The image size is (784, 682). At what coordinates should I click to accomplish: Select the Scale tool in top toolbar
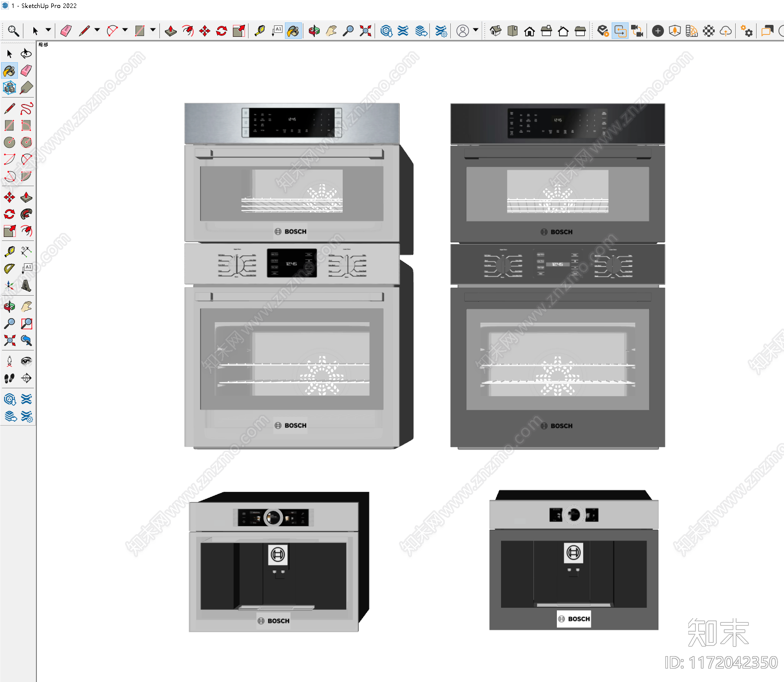[x=239, y=31]
